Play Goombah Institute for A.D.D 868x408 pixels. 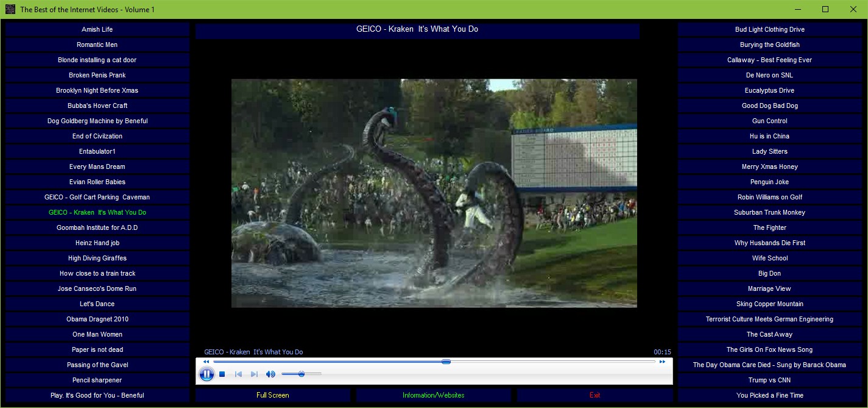click(x=97, y=227)
